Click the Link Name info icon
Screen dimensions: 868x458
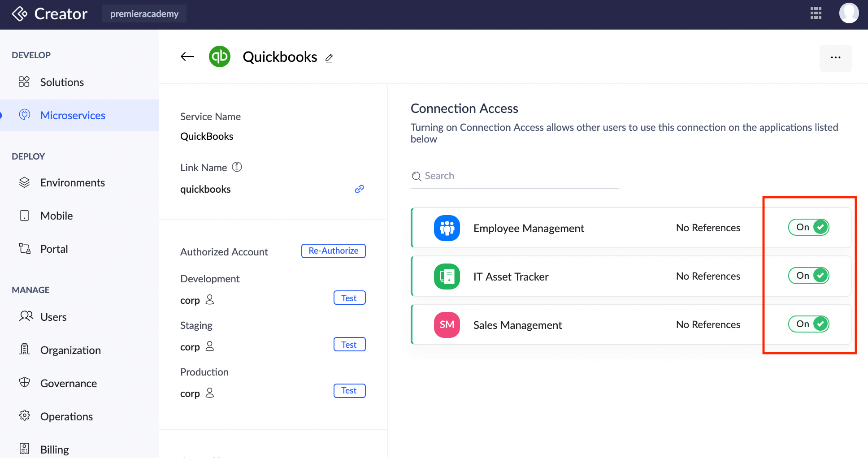click(x=237, y=167)
